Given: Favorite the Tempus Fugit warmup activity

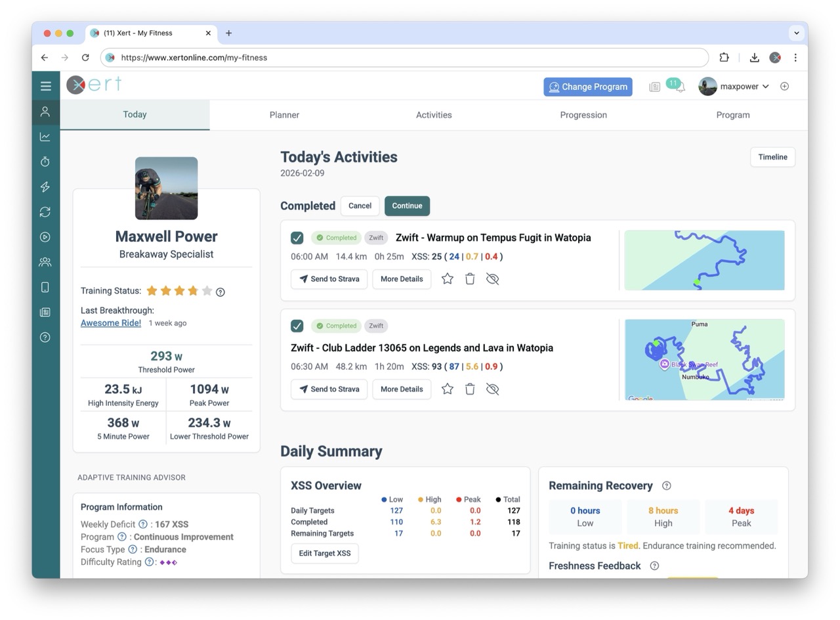Looking at the screenshot, I should 448,279.
